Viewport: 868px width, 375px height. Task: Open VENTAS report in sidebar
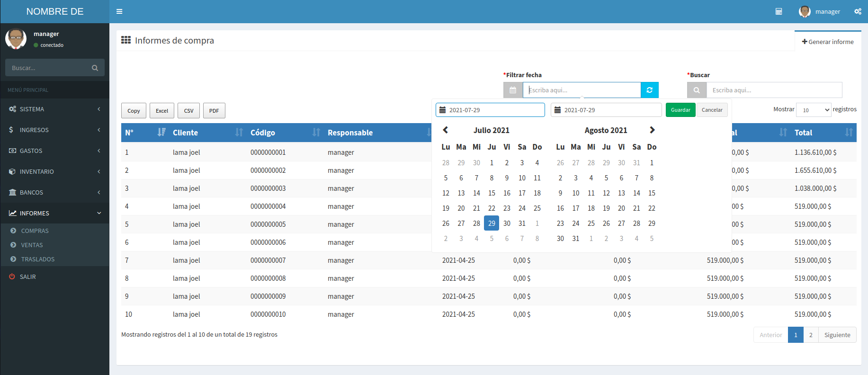32,245
